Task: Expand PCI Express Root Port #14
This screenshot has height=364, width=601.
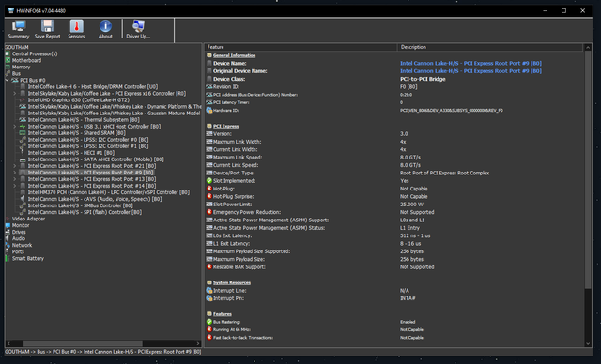Action: click(15, 186)
